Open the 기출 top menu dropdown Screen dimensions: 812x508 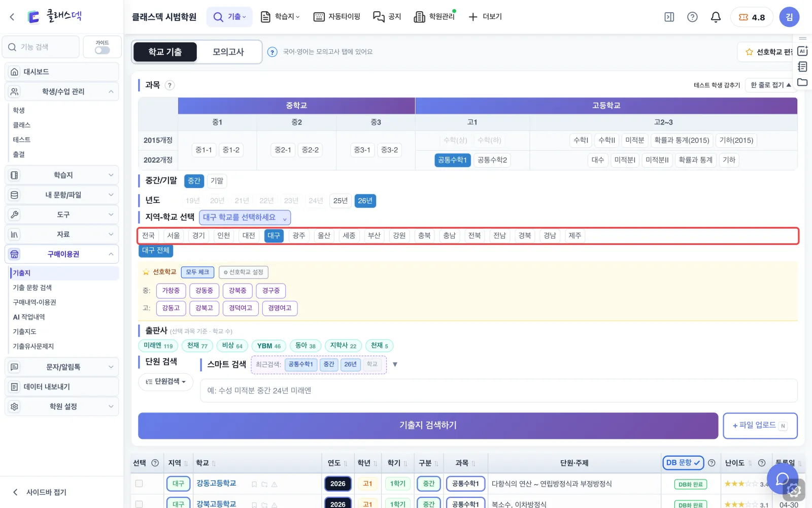pos(230,17)
